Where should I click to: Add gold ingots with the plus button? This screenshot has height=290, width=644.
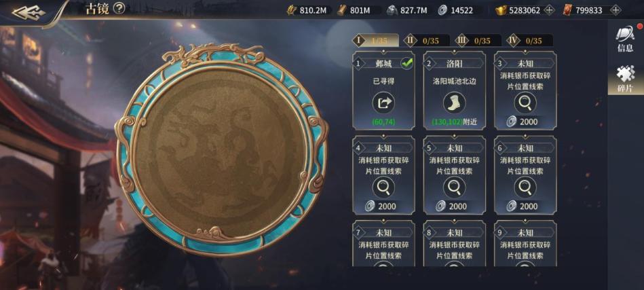click(x=549, y=10)
